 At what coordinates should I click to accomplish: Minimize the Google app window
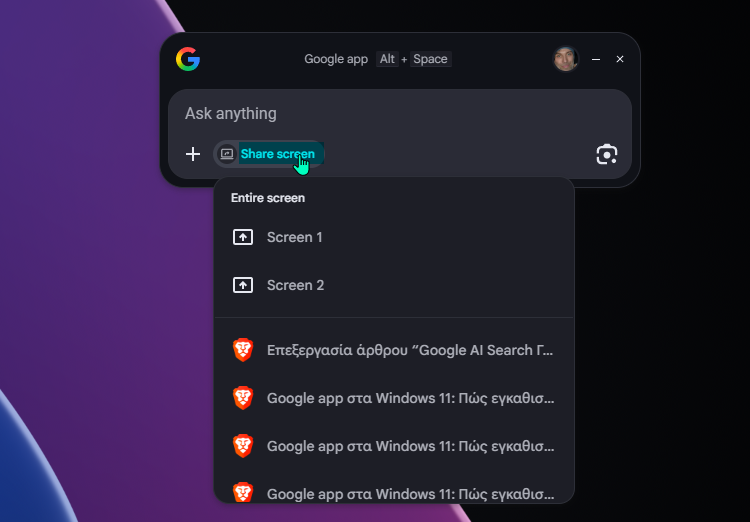coord(596,59)
